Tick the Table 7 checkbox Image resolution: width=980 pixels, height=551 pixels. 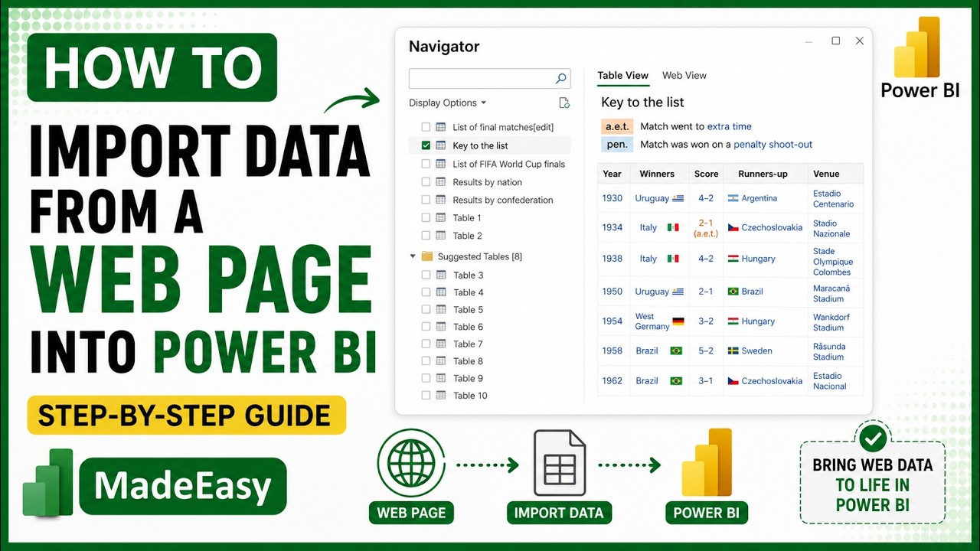426,344
